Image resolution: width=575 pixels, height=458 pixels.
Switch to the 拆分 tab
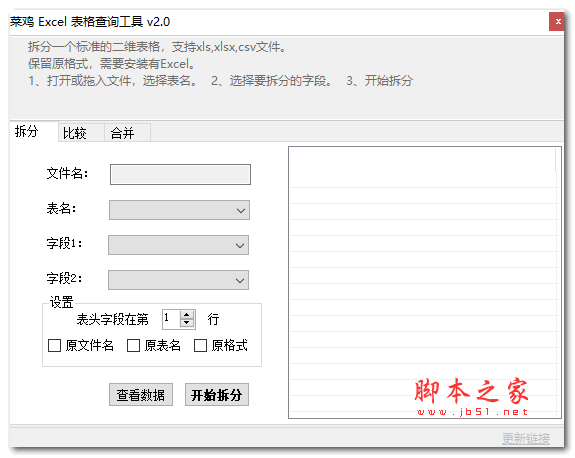click(34, 131)
